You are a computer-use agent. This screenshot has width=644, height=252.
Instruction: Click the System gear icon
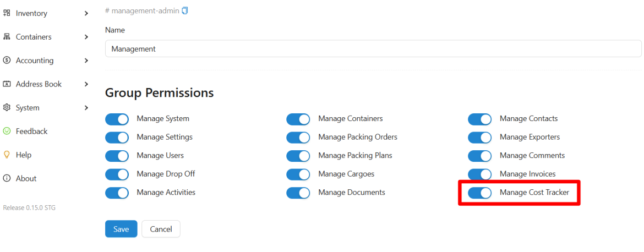pos(7,107)
